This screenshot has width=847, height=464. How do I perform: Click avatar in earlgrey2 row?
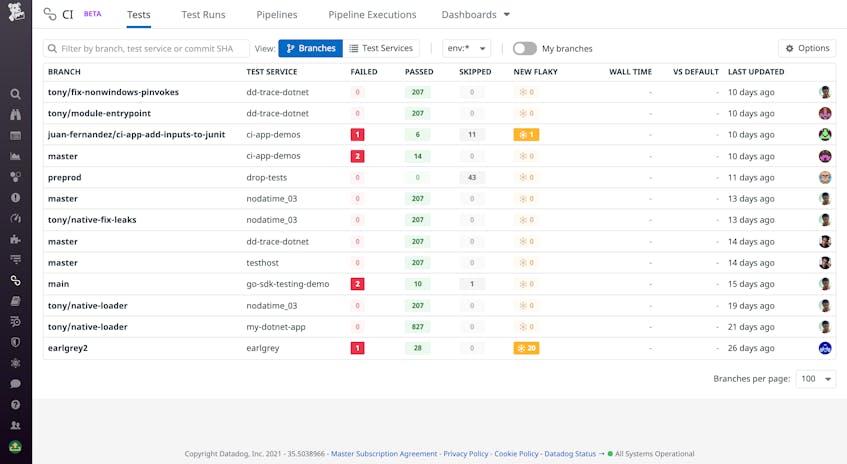[825, 348]
